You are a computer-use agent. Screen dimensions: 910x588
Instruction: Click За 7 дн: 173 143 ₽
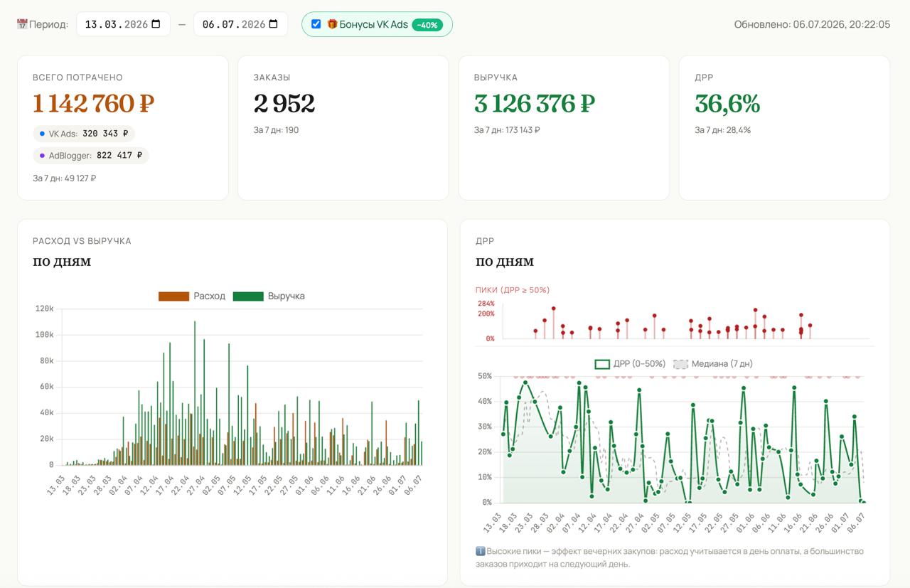click(507, 130)
